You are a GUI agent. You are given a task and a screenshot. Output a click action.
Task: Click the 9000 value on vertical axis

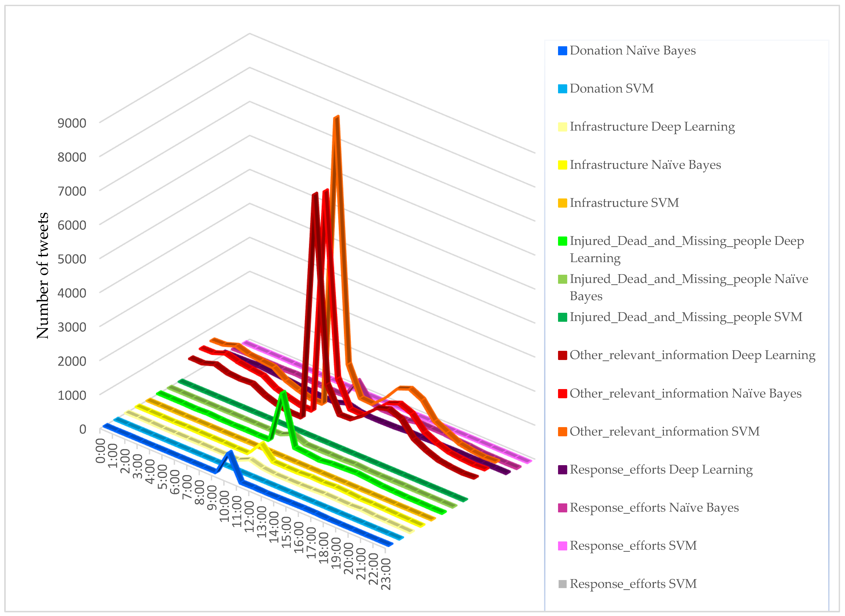click(x=72, y=123)
